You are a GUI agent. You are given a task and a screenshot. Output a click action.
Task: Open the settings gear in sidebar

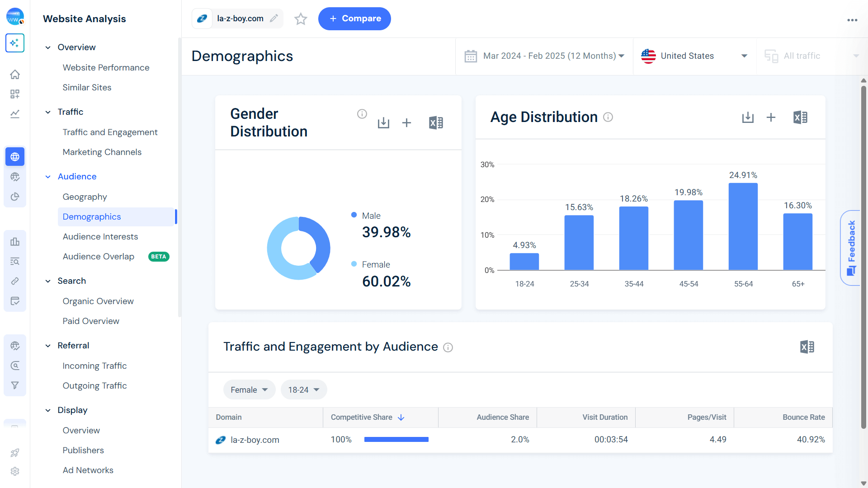click(x=15, y=471)
